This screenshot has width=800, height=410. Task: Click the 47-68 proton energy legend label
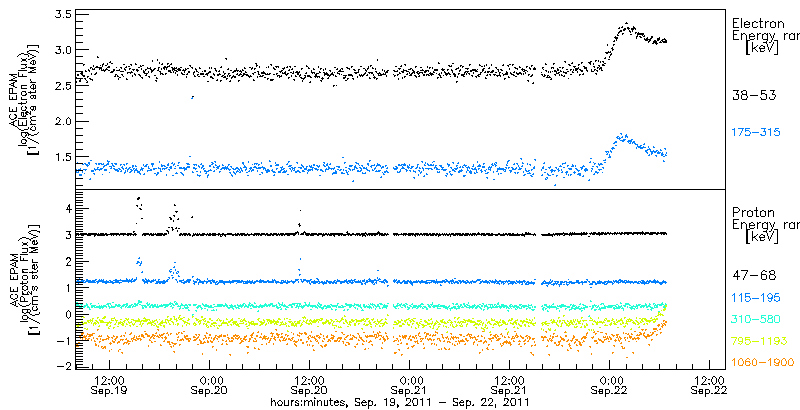click(x=754, y=275)
